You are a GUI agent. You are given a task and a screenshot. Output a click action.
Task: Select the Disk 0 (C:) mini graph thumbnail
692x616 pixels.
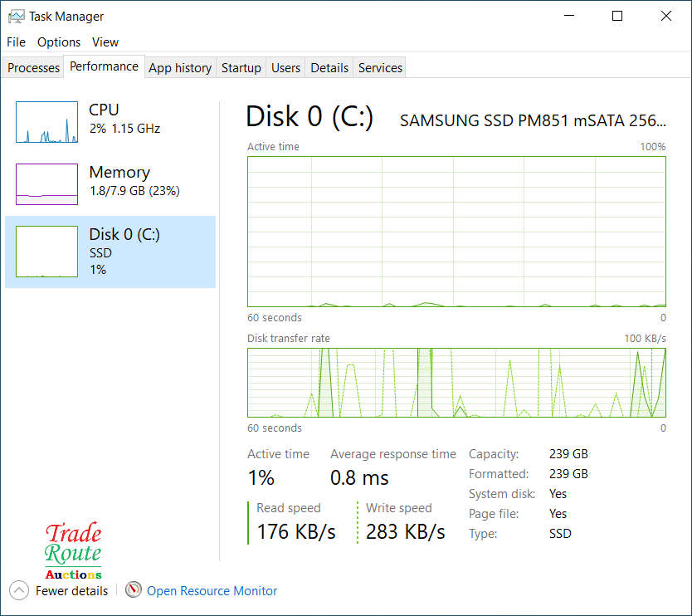point(46,252)
